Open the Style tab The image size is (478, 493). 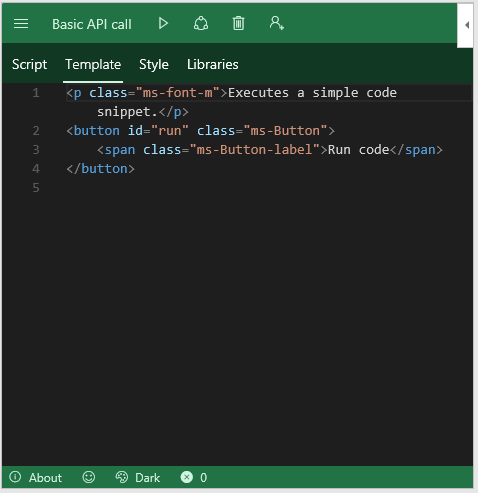(x=154, y=64)
